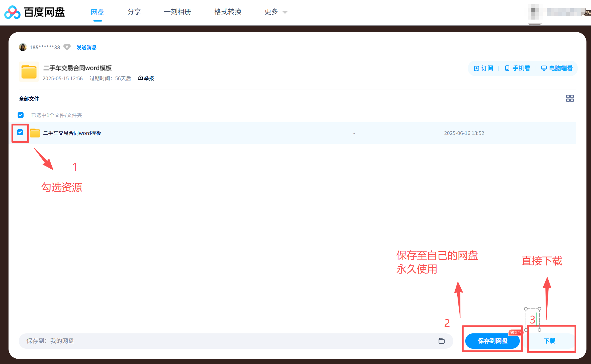Click the large shared folder icon
Viewport: 591px width, 364px height.
[x=29, y=72]
